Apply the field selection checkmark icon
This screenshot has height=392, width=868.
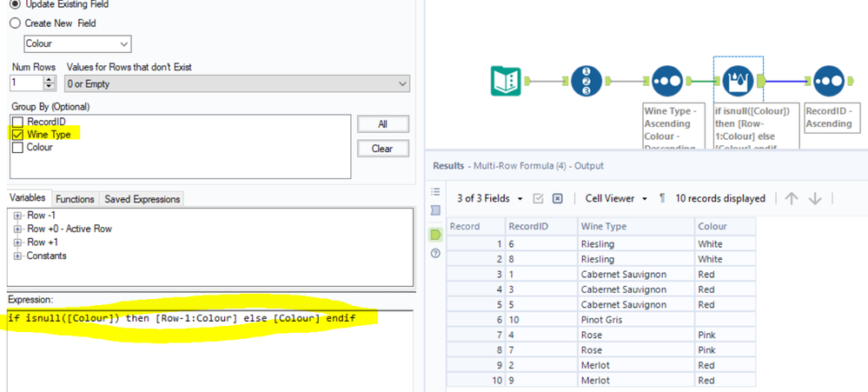coord(538,198)
